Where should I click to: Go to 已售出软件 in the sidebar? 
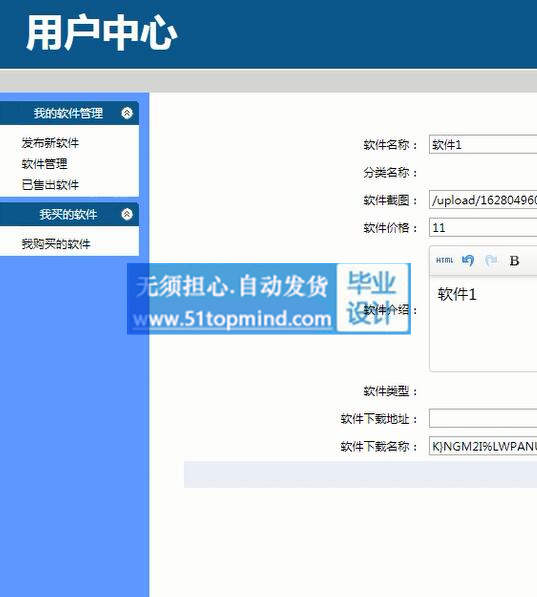click(50, 185)
